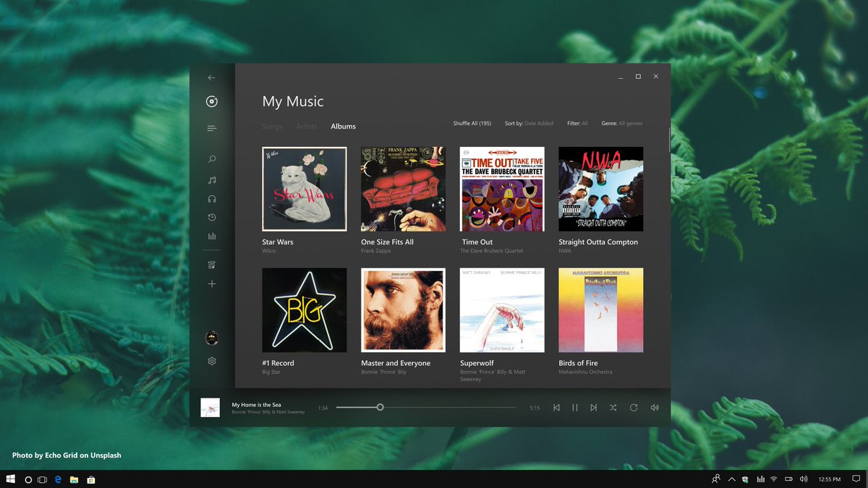Screen dimensions: 868x488
Task: Open the headphones section in sidebar
Action: coord(212,199)
